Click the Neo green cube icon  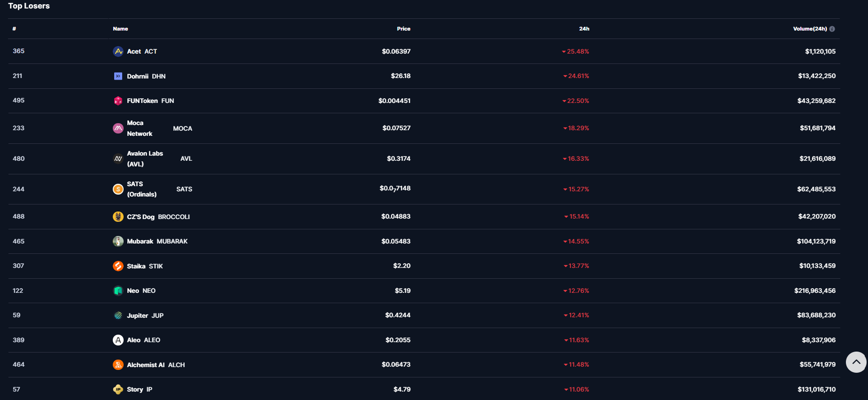[x=118, y=290]
